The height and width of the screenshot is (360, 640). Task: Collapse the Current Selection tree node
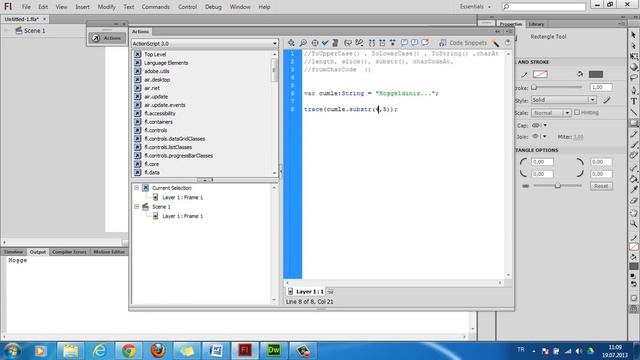(x=136, y=188)
